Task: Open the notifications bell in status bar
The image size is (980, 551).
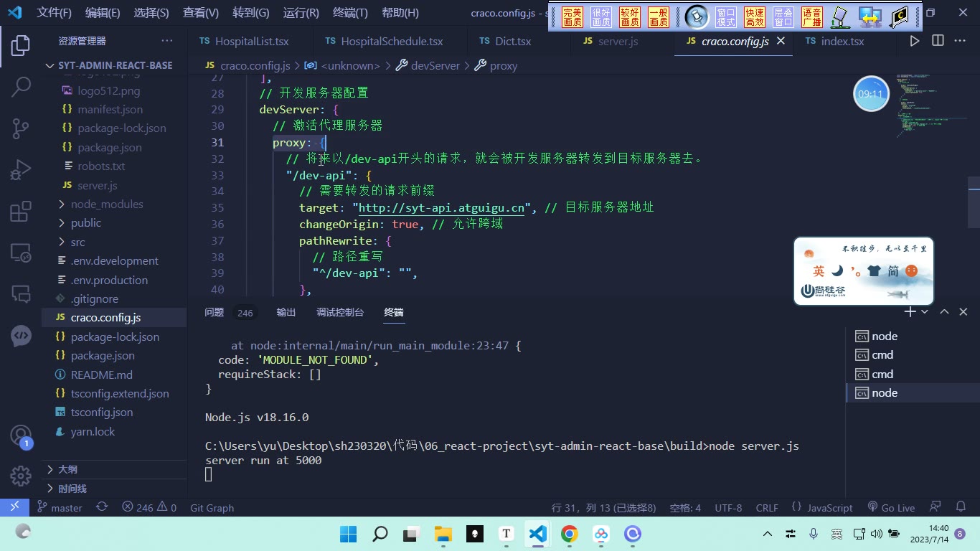Action: [960, 507]
